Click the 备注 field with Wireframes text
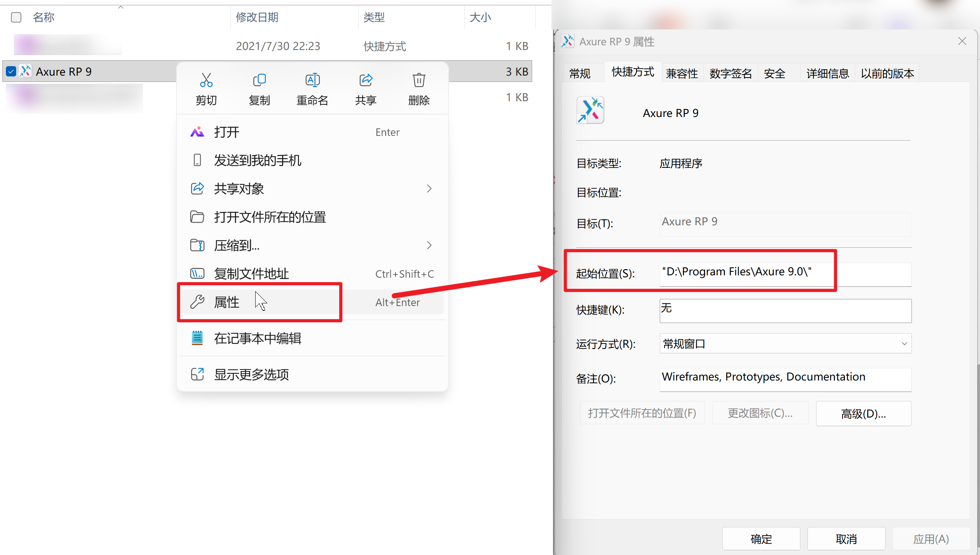 tap(785, 379)
